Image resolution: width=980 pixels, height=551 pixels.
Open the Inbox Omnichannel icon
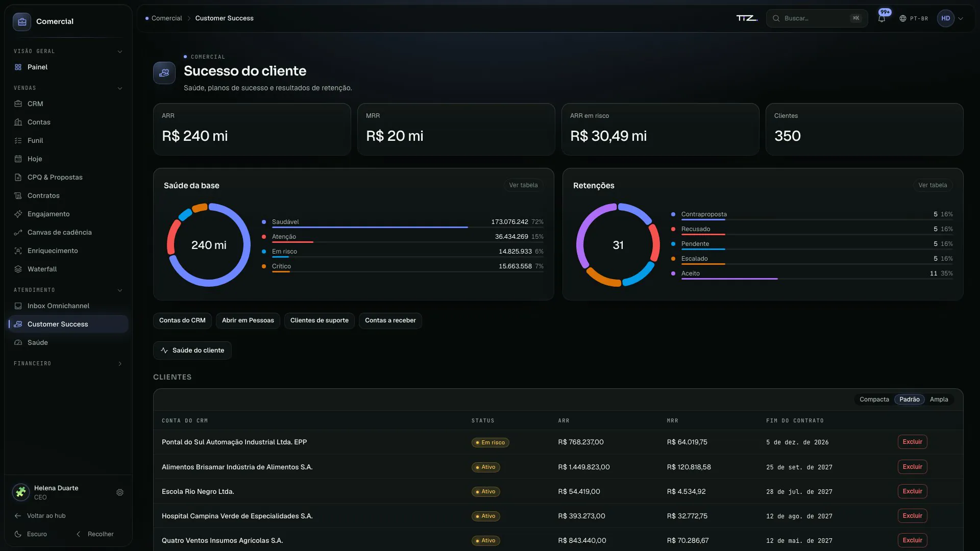pyautogui.click(x=18, y=306)
